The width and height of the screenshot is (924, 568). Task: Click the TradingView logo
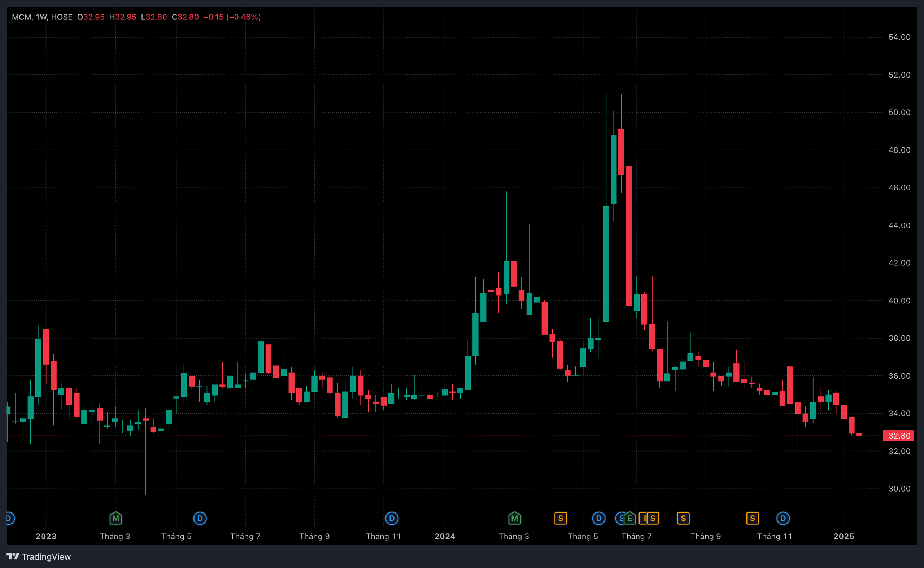[x=39, y=556]
